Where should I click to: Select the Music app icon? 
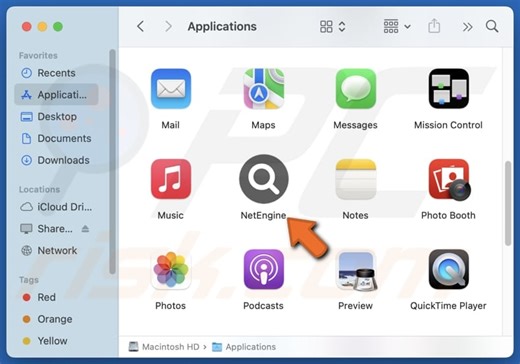click(171, 179)
